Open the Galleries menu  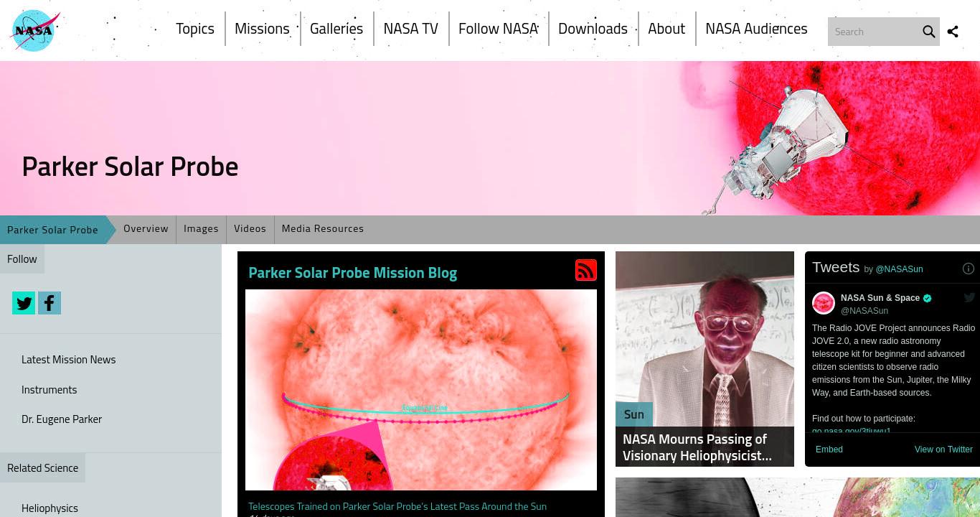336,29
